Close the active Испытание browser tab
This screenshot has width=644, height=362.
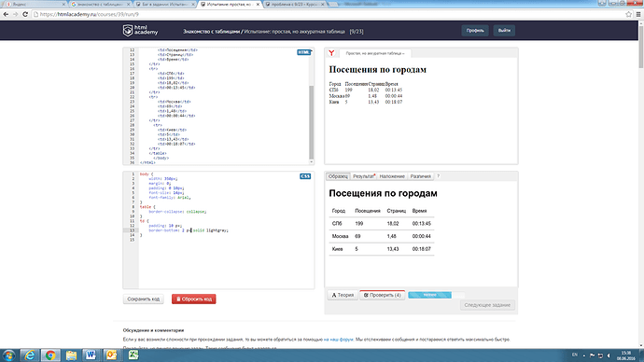tap(258, 4)
